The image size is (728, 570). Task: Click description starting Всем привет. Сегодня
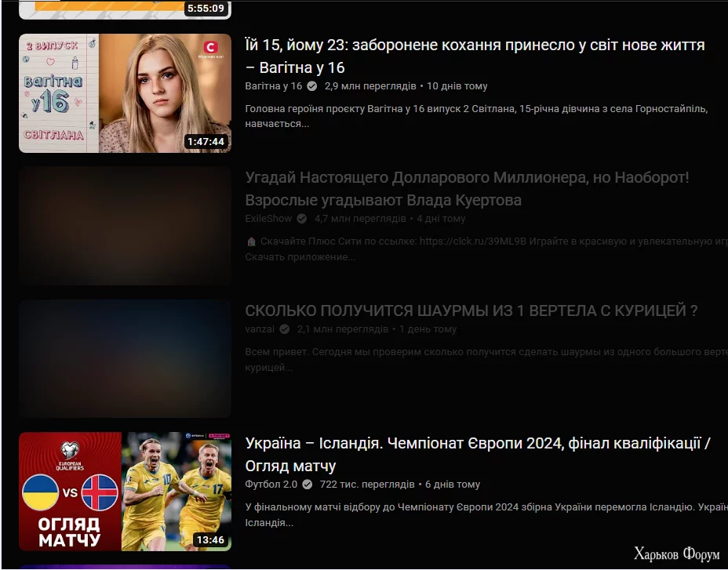(486, 359)
